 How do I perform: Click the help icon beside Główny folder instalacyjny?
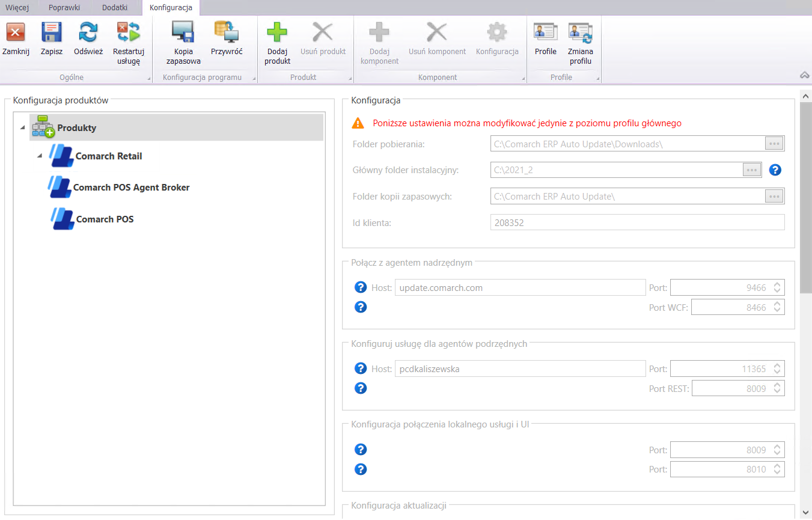point(775,170)
